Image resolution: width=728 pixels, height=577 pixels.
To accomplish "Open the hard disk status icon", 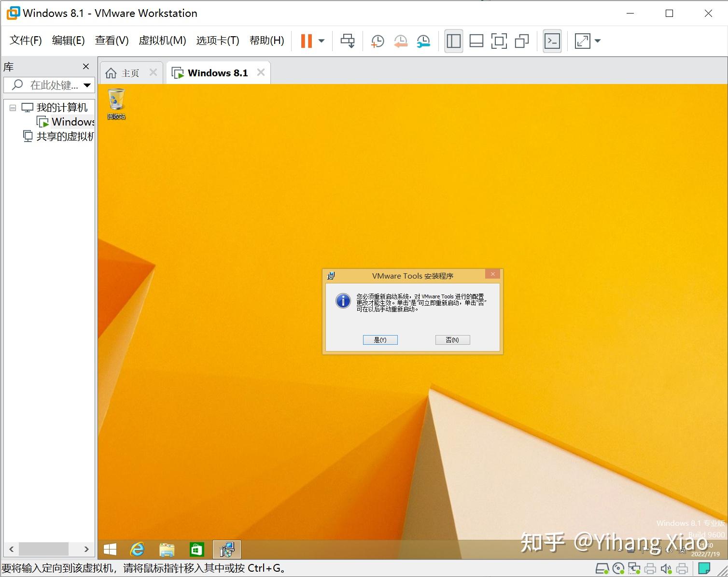I will (602, 568).
